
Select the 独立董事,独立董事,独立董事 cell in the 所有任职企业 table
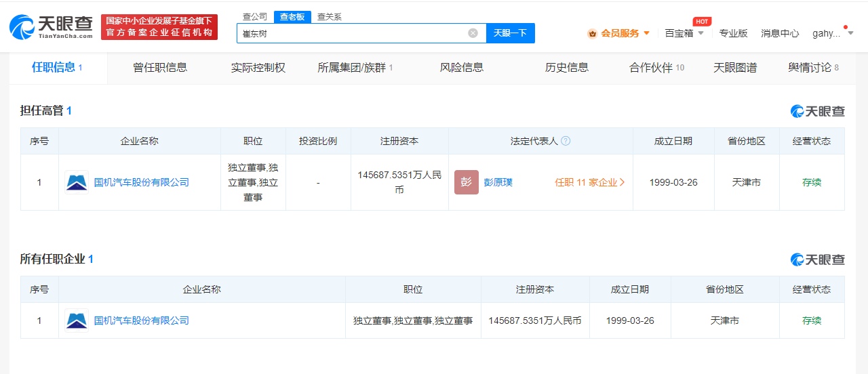(x=413, y=320)
